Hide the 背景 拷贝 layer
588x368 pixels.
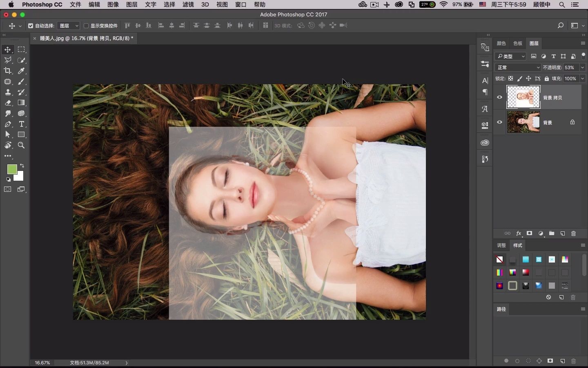click(499, 97)
